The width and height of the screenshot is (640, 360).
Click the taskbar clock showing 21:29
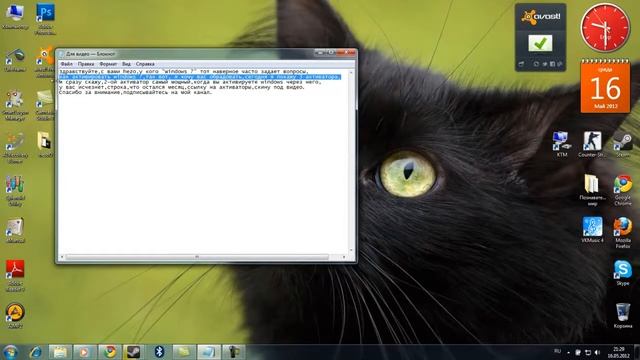(x=619, y=352)
